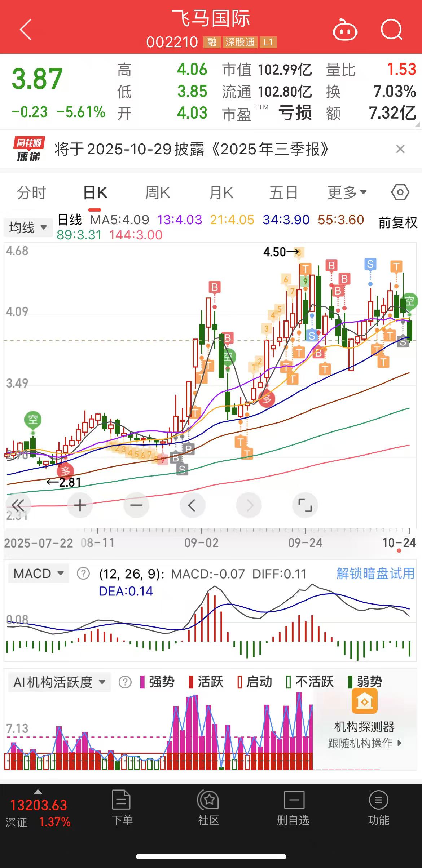422x868 pixels.
Task: Tap 多 signal marker near 2.81 low
Action: point(65,471)
